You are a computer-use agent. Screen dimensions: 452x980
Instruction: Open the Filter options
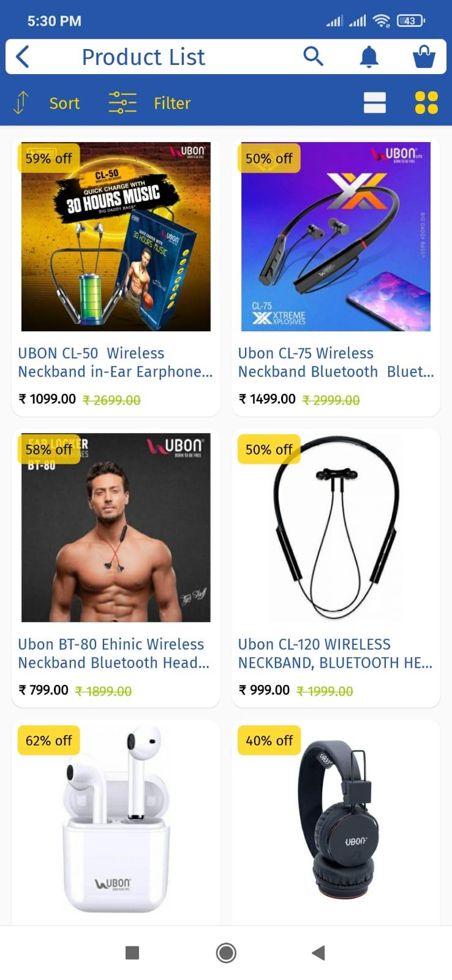tap(172, 103)
